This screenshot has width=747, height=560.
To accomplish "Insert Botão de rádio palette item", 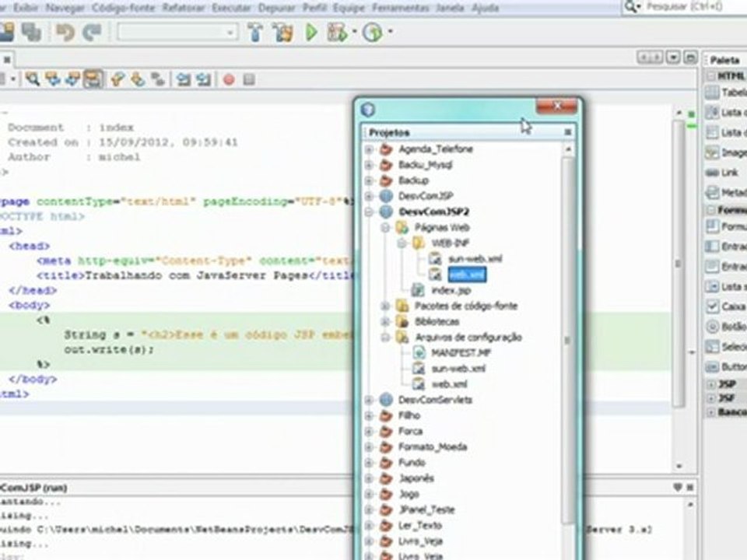I will pyautogui.click(x=726, y=326).
